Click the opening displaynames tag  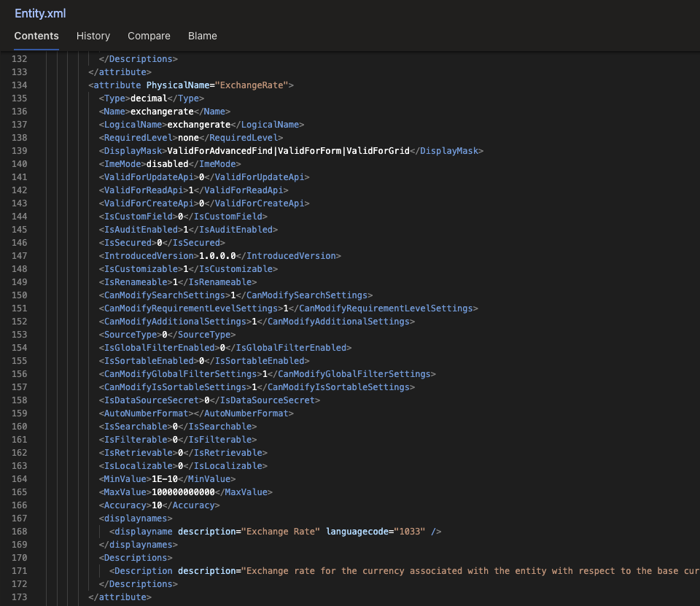[136, 518]
